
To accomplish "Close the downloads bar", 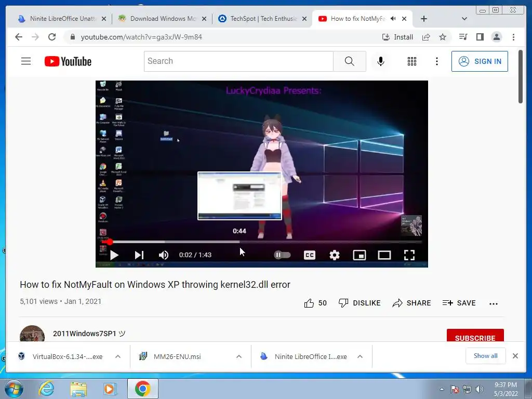I will [515, 356].
